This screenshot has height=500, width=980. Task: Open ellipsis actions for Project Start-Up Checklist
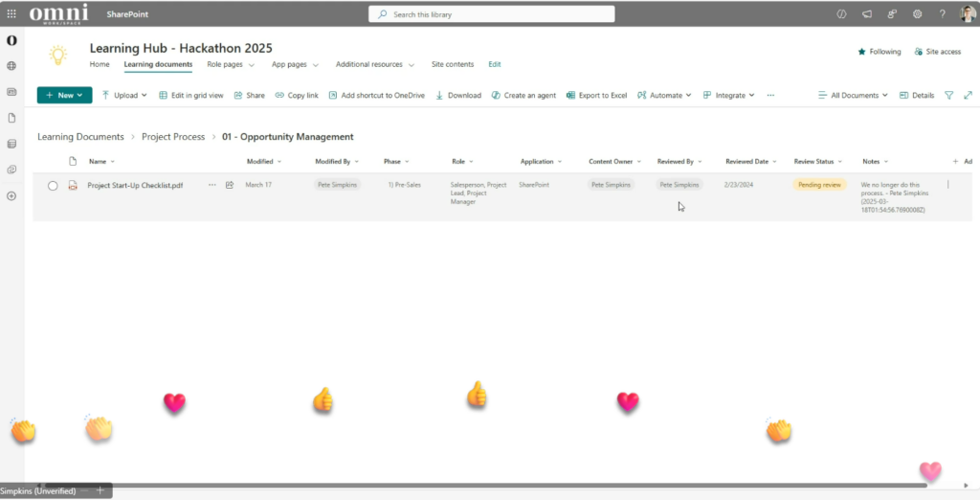(212, 185)
